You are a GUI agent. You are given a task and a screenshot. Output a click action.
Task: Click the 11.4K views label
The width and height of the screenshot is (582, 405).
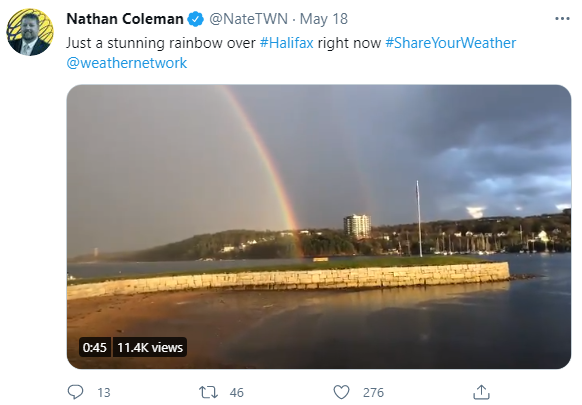(x=150, y=347)
